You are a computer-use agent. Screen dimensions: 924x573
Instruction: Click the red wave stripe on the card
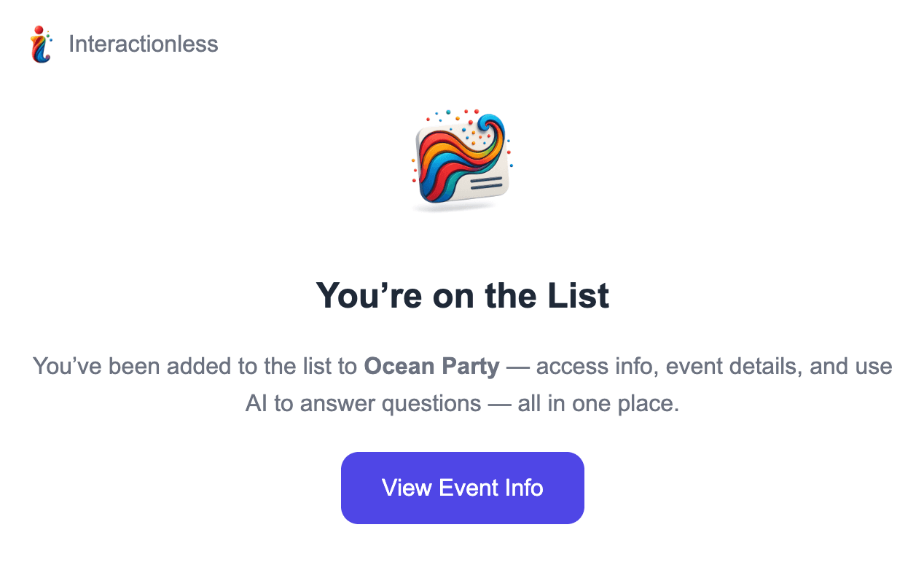click(x=437, y=140)
